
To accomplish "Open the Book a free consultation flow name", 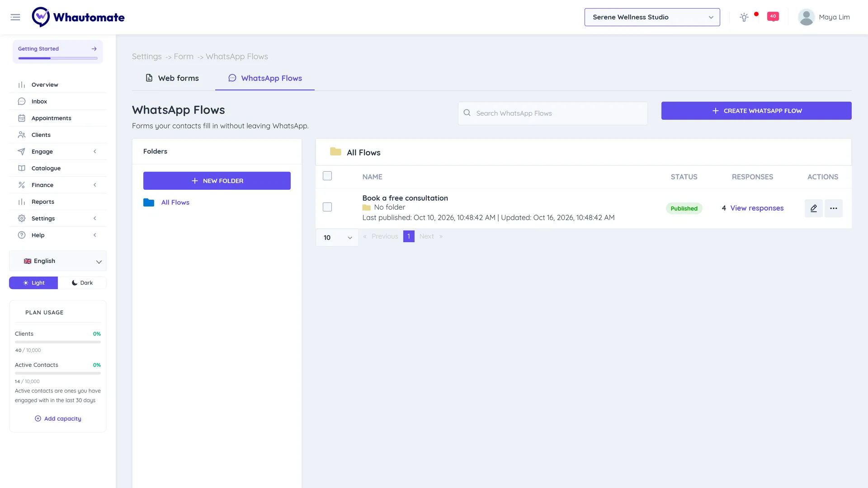I will [405, 198].
